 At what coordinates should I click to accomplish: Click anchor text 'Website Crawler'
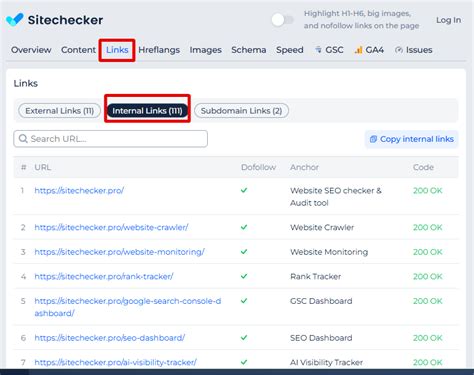[322, 227]
